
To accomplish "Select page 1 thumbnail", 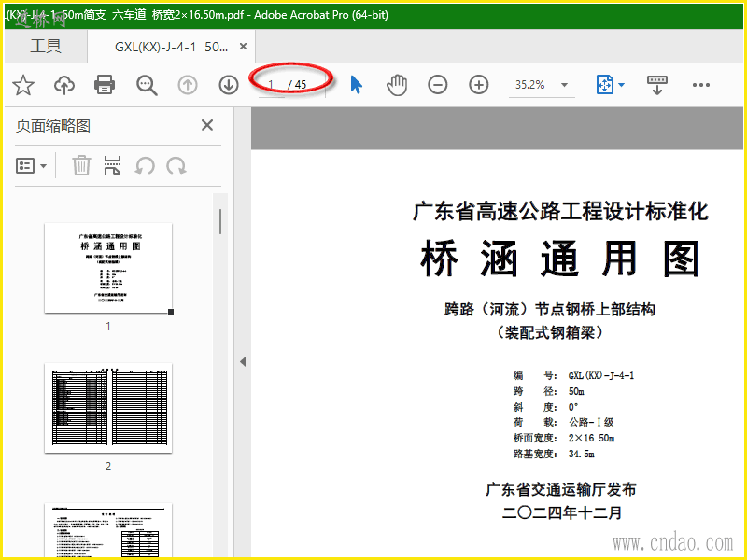I will [x=108, y=268].
